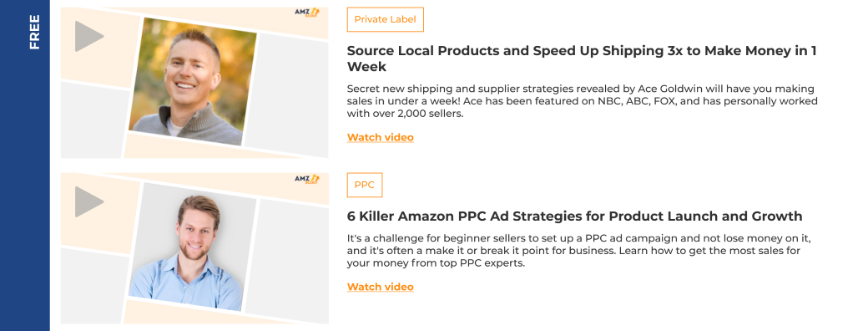The width and height of the screenshot is (868, 331).
Task: Play the Ace Goldwin shipping video
Action: coord(89,37)
